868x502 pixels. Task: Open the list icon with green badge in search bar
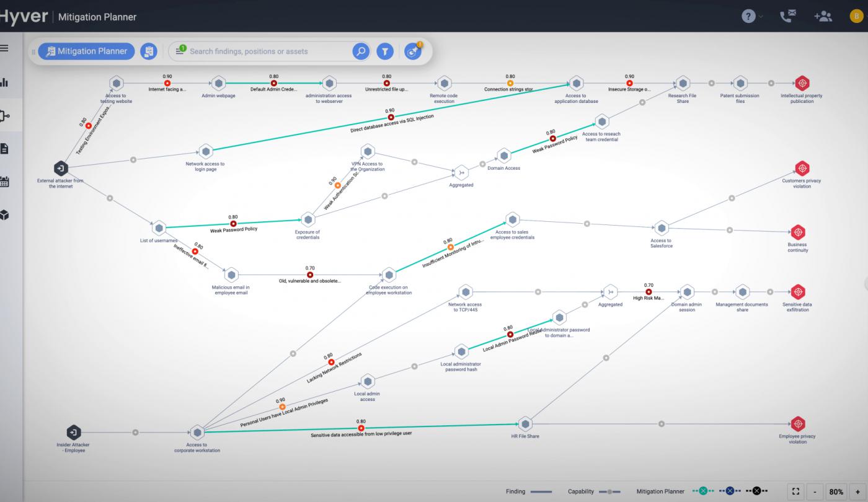click(180, 50)
